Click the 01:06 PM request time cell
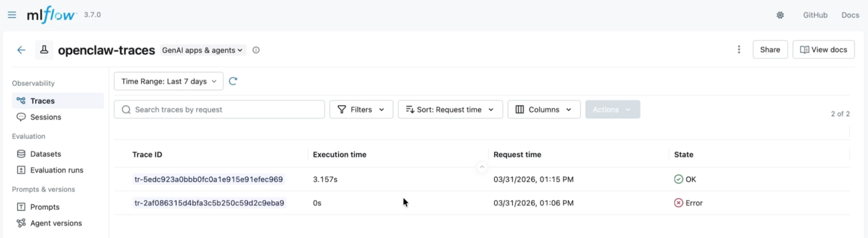Image resolution: width=868 pixels, height=238 pixels. coord(533,203)
